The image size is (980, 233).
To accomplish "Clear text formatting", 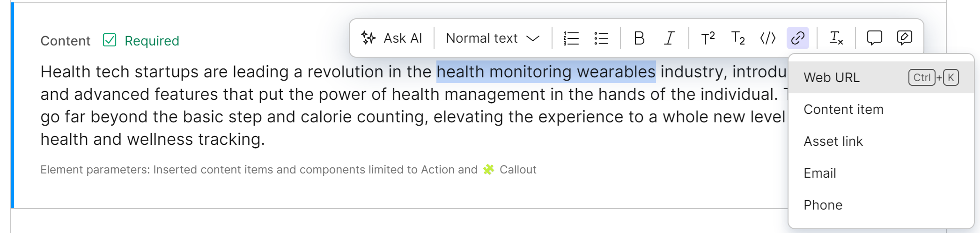I will 836,38.
